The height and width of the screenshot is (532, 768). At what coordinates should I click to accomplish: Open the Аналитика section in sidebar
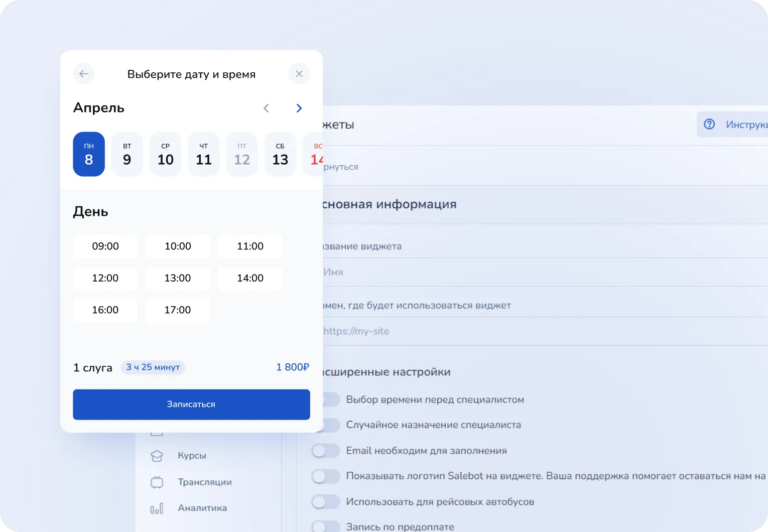[202, 508]
